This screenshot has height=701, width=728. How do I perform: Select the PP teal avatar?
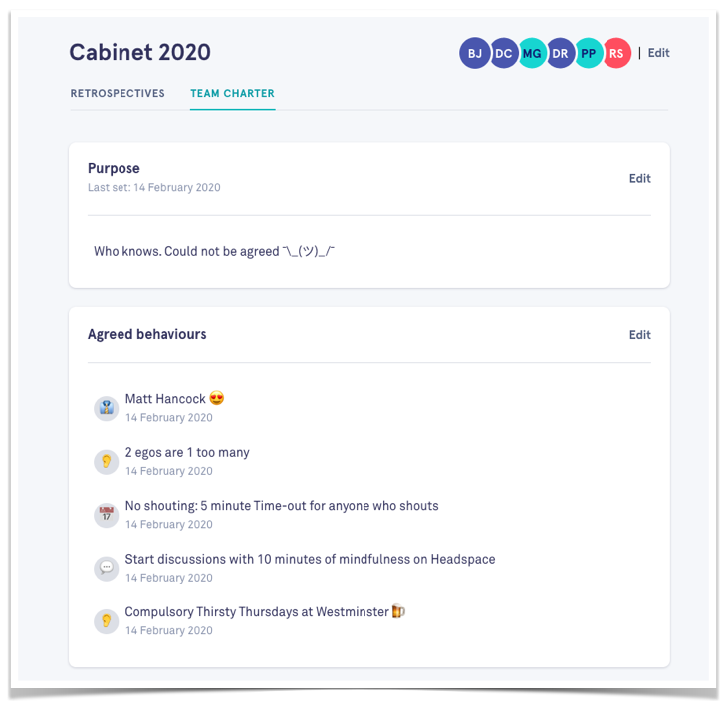pos(589,53)
